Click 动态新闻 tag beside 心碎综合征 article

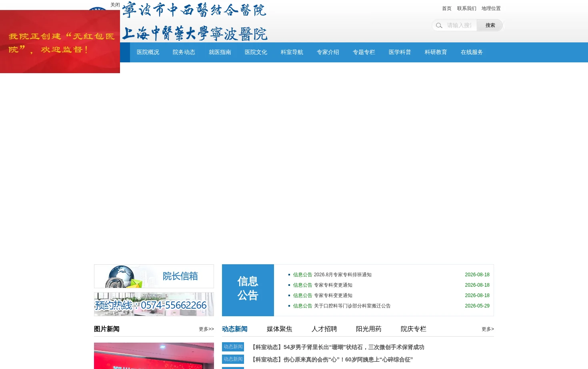233,359
